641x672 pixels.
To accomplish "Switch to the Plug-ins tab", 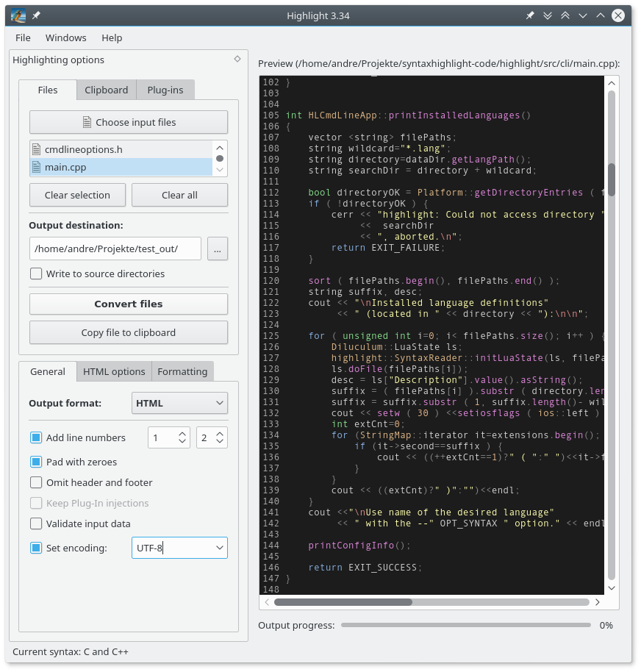I will (165, 90).
